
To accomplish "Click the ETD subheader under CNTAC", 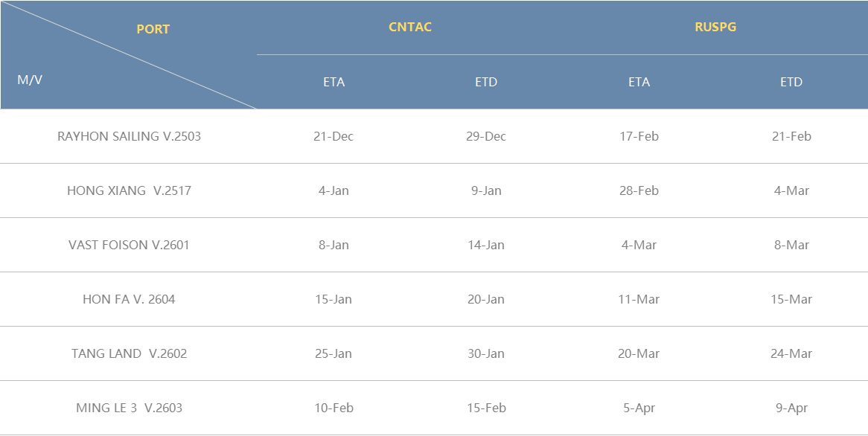I will click(x=486, y=82).
